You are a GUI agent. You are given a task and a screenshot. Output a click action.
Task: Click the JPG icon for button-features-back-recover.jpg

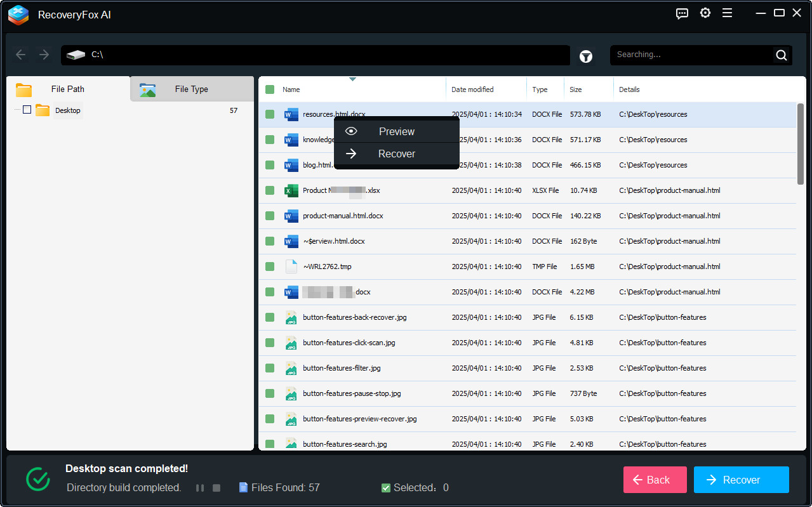pyautogui.click(x=291, y=317)
